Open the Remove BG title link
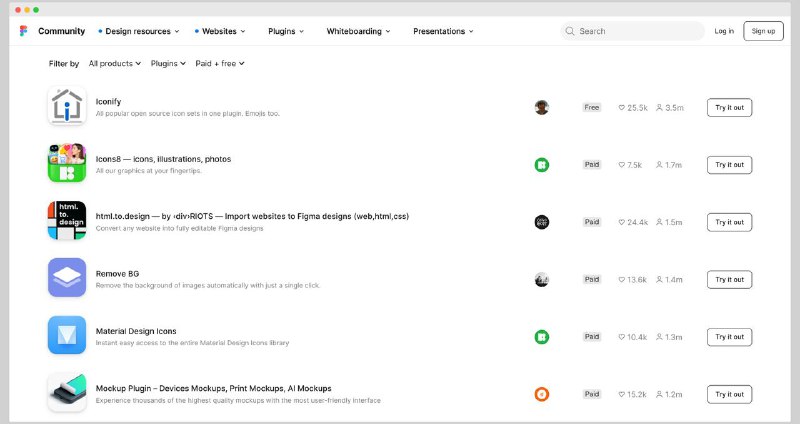Viewport: 800px width, 424px height. click(x=117, y=274)
